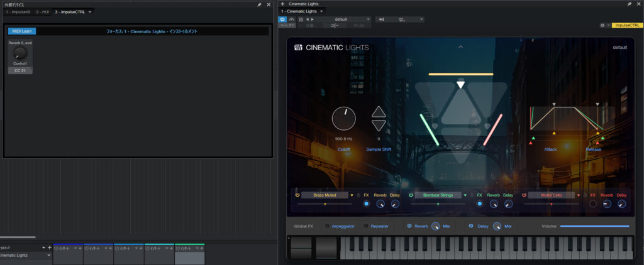The height and width of the screenshot is (265, 644).
Task: Click the Global Delay Mix knob
Action: point(497,226)
